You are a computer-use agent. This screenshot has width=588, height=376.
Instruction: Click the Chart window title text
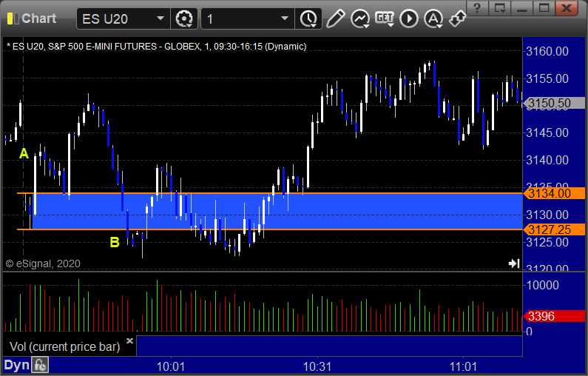(x=38, y=19)
